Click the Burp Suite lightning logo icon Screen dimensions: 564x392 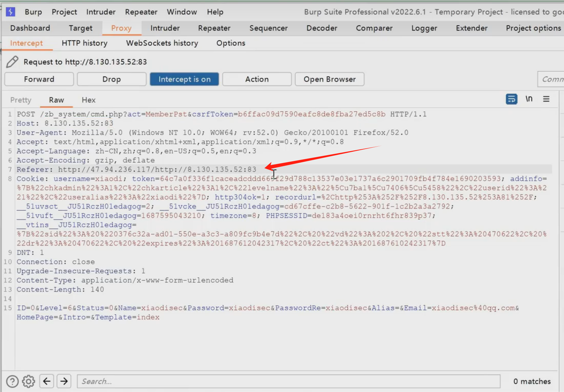tap(11, 12)
